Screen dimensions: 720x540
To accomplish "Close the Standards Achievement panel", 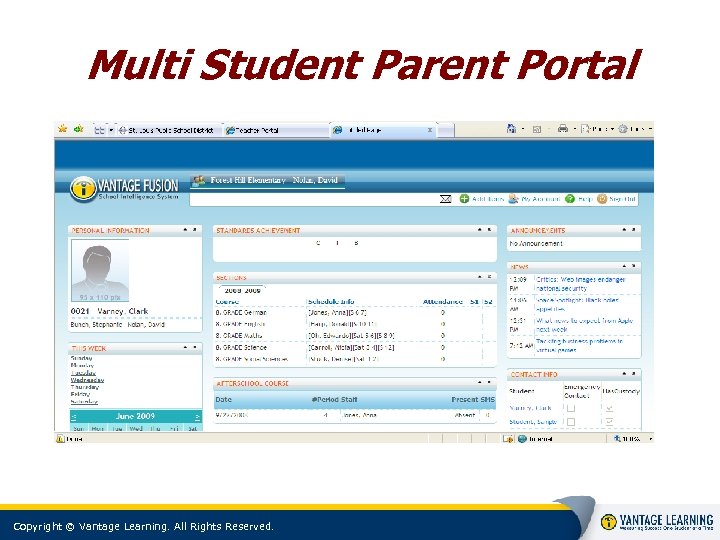I will tap(489, 230).
